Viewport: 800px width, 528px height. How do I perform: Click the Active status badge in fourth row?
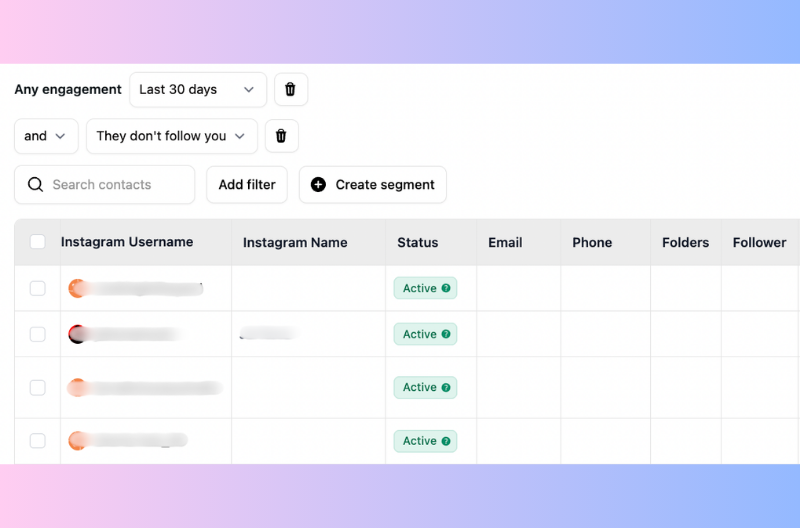pyautogui.click(x=426, y=441)
